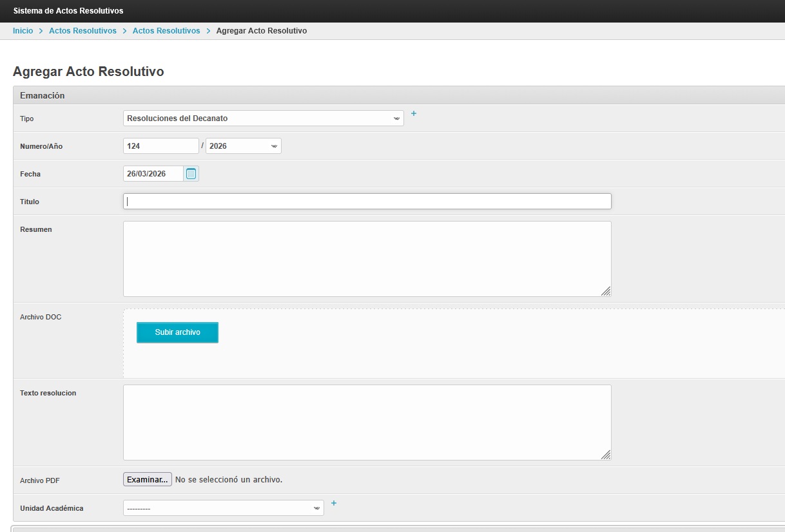Click the plus icon beside Tipo dropdown
785x532 pixels.
tap(414, 114)
